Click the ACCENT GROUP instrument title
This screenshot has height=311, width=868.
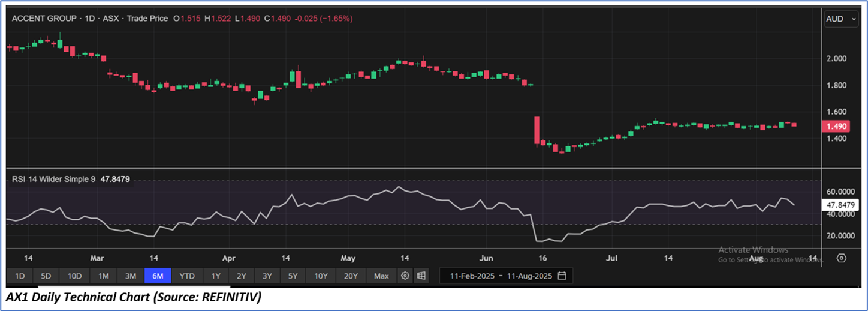coord(44,19)
